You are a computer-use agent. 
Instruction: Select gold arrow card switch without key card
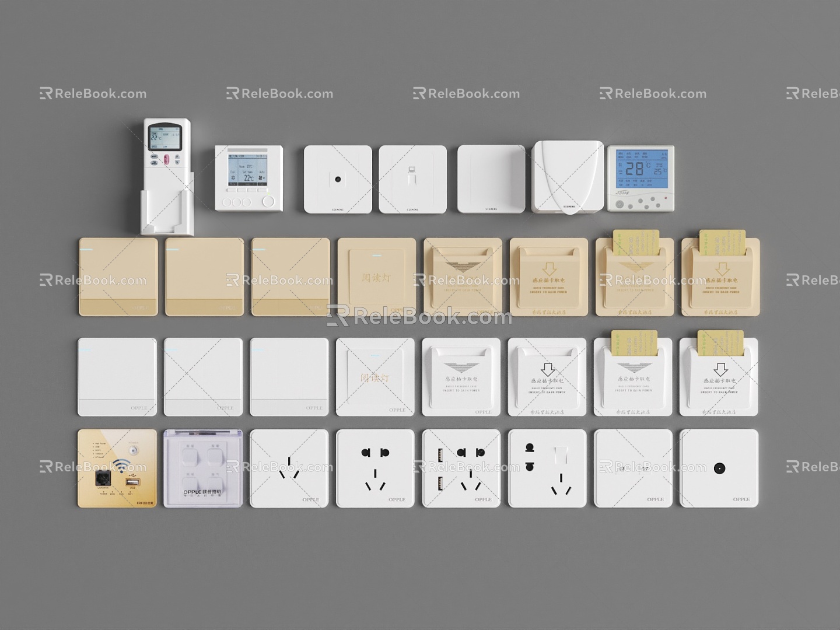coord(549,277)
